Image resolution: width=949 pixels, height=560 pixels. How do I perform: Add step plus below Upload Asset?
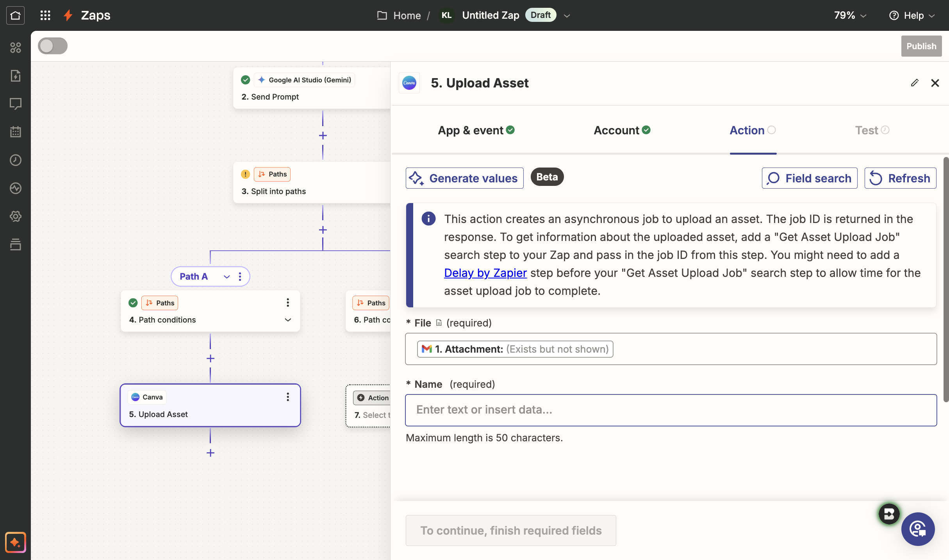click(x=210, y=453)
